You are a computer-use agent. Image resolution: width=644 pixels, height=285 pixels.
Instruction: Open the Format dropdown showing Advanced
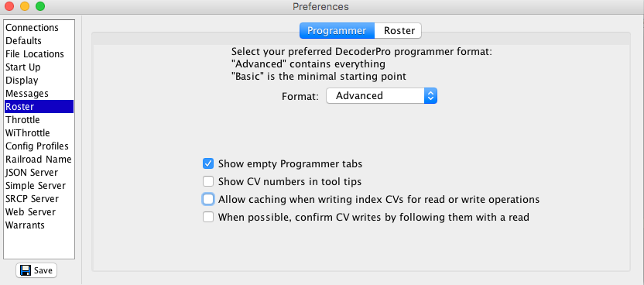coord(381,96)
